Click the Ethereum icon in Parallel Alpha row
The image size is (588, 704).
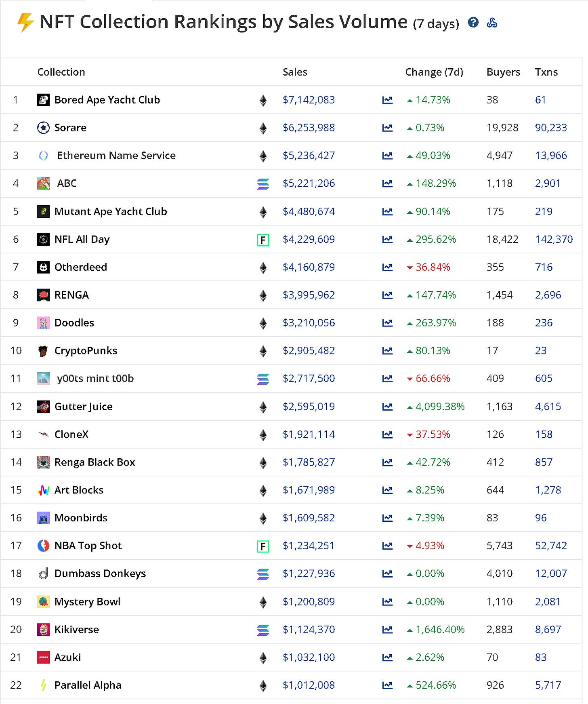[x=263, y=685]
